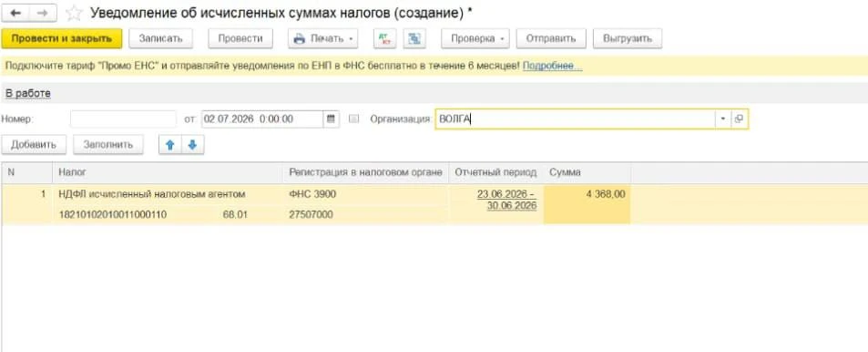Select Сумма column header
Screen dimensions: 868x352
click(x=587, y=173)
